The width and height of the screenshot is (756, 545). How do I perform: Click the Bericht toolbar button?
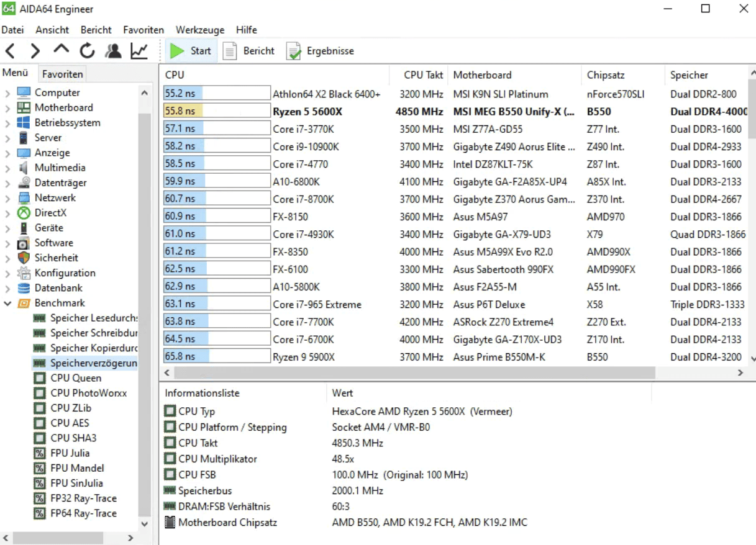[x=249, y=51]
